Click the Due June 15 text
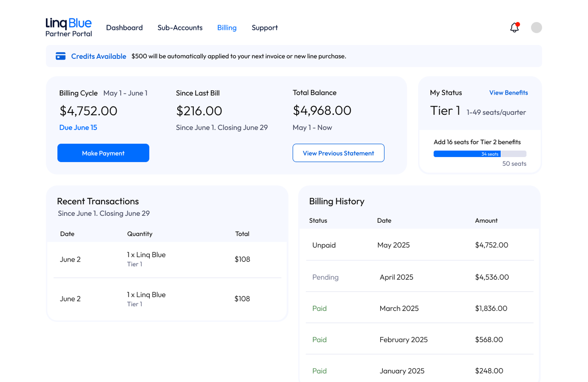588x382 pixels. point(78,128)
